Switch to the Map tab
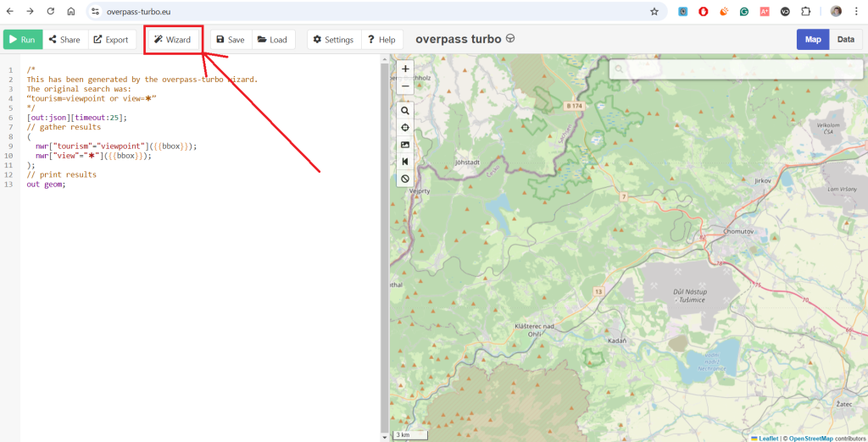 click(x=813, y=40)
